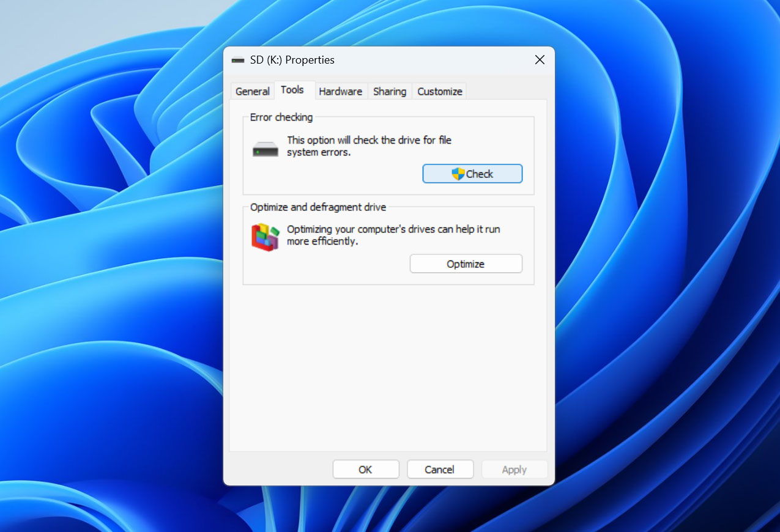
Task: Switch to the General tab
Action: (252, 91)
